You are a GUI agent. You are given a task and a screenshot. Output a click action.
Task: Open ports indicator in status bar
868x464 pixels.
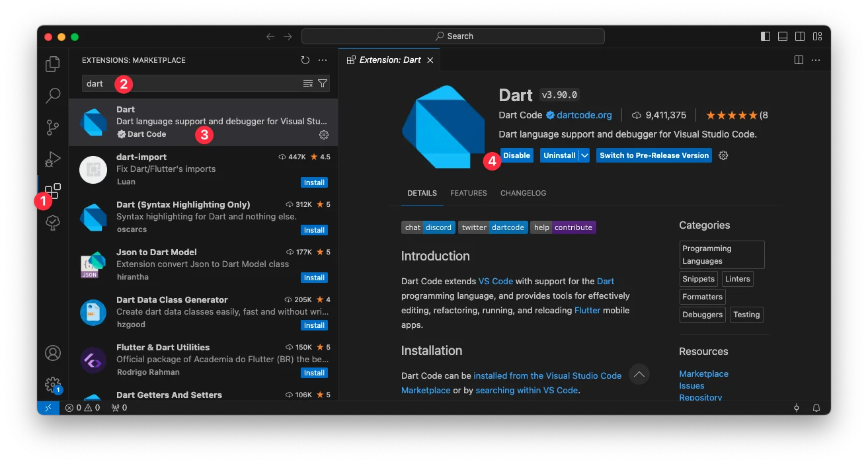pos(119,408)
